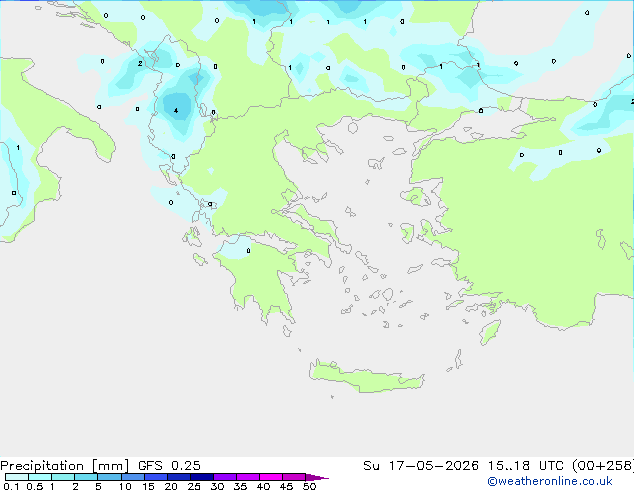The width and height of the screenshot is (634, 490).
Task: Click the weatheronline.co.uk copyright link
Action: [549, 481]
